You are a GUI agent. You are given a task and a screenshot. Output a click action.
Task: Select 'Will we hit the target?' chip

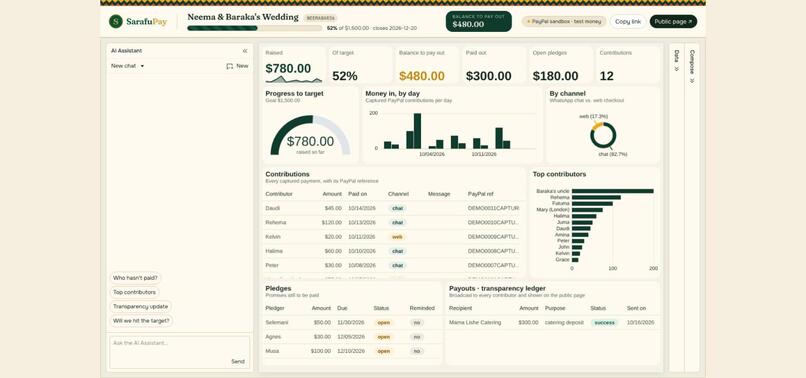pos(141,321)
